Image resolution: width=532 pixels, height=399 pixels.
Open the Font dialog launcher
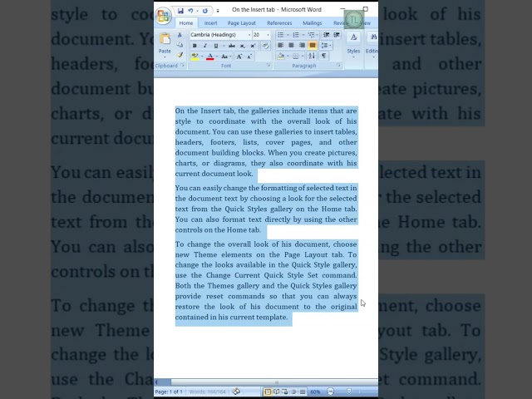click(x=268, y=65)
